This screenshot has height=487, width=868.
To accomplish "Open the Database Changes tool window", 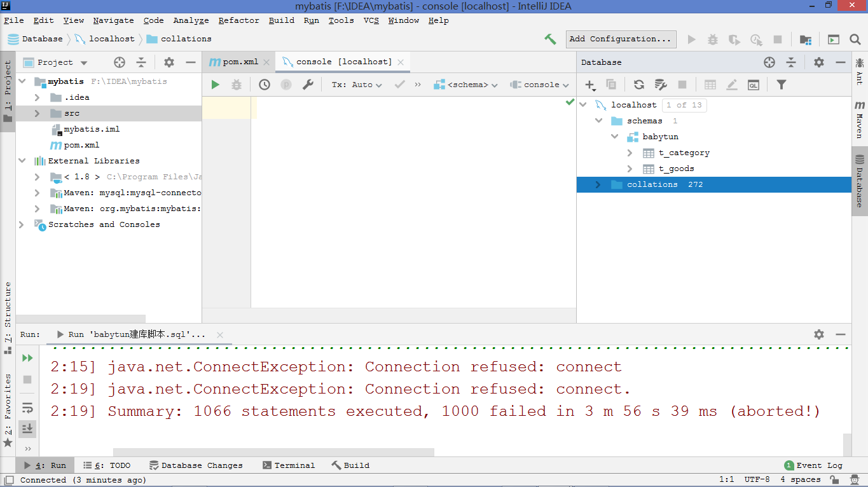I will pyautogui.click(x=196, y=465).
